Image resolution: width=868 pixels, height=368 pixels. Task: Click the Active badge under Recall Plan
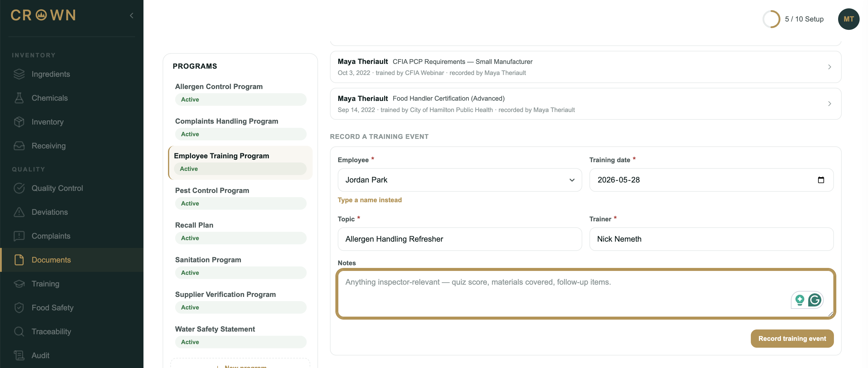241,238
